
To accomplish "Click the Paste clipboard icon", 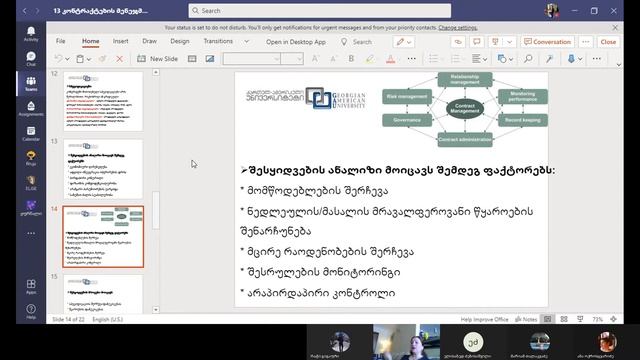I will point(80,59).
